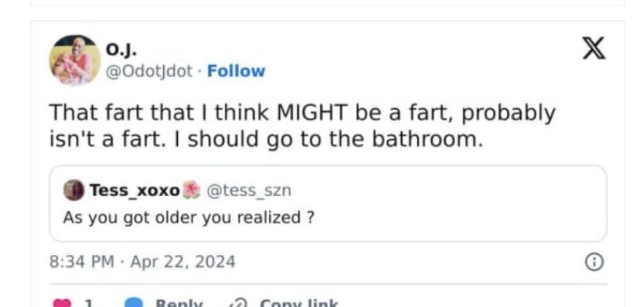Image resolution: width=644 pixels, height=307 pixels.
Task: Click the flower emoji beside Tess_xoxo
Action: click(191, 190)
